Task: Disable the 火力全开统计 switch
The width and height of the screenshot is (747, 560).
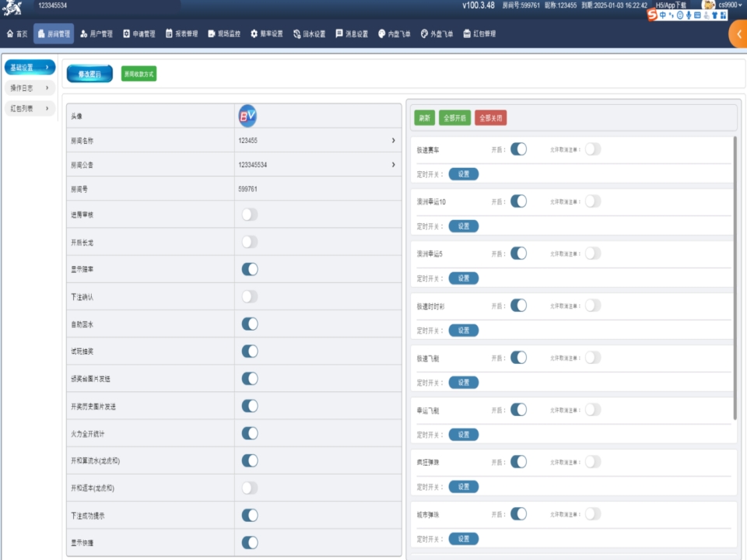Action: point(250,433)
